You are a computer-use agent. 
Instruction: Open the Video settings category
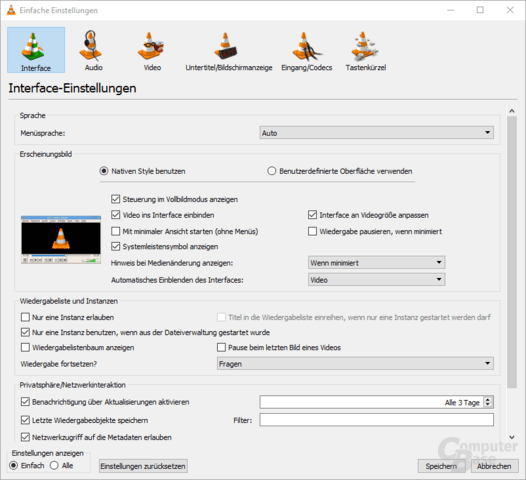point(152,50)
